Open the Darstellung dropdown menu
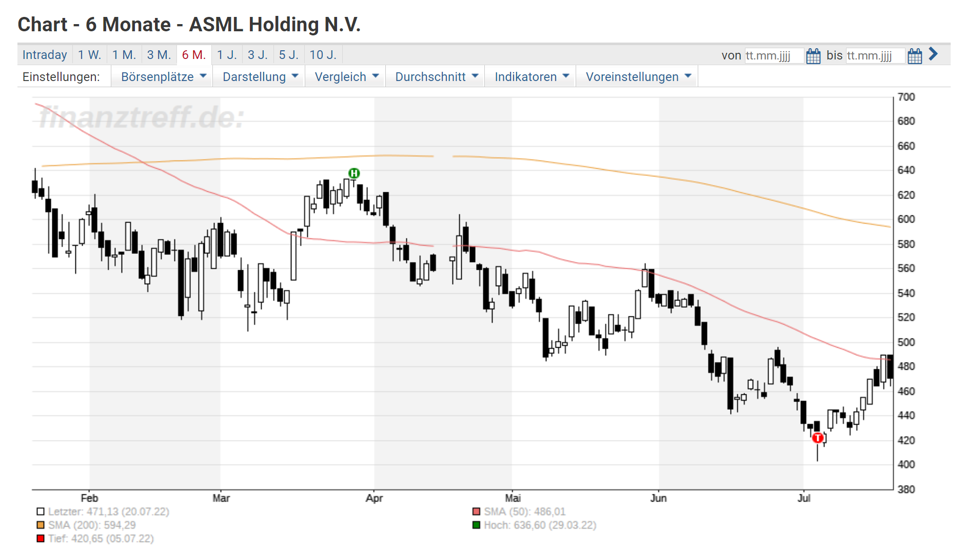964x560 pixels. coord(260,77)
